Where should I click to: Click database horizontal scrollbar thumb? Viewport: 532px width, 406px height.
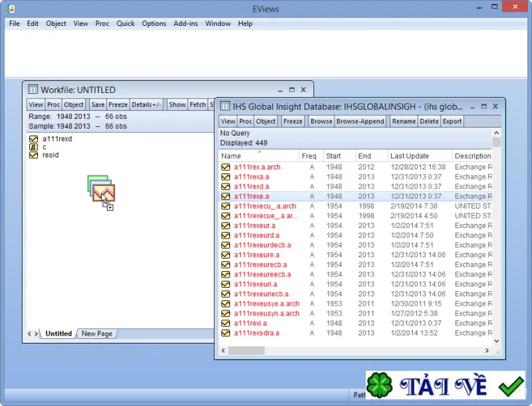coord(246,350)
